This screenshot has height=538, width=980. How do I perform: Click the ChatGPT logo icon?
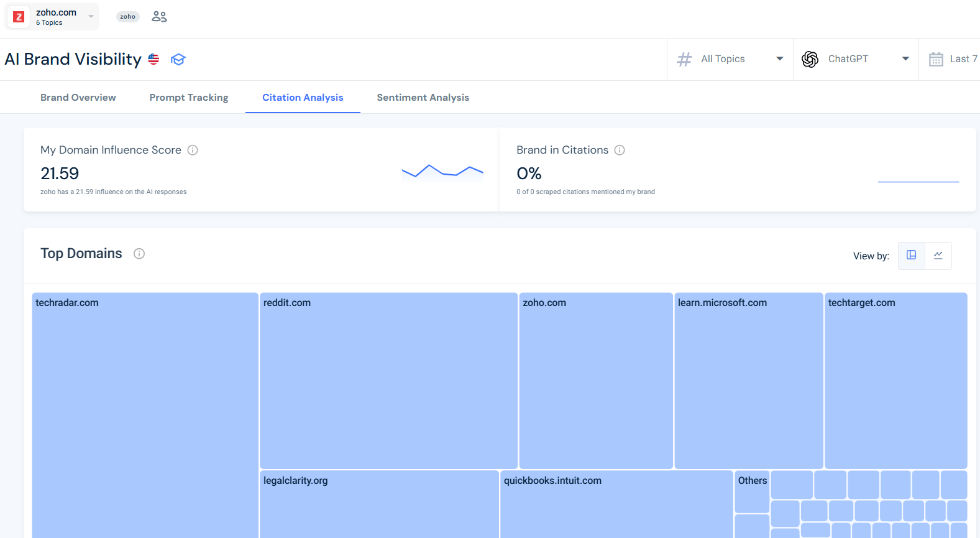[x=810, y=59]
